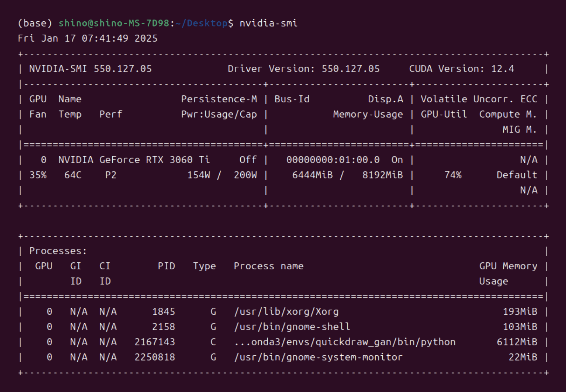Click the 'Persistence-M' column header

219,99
